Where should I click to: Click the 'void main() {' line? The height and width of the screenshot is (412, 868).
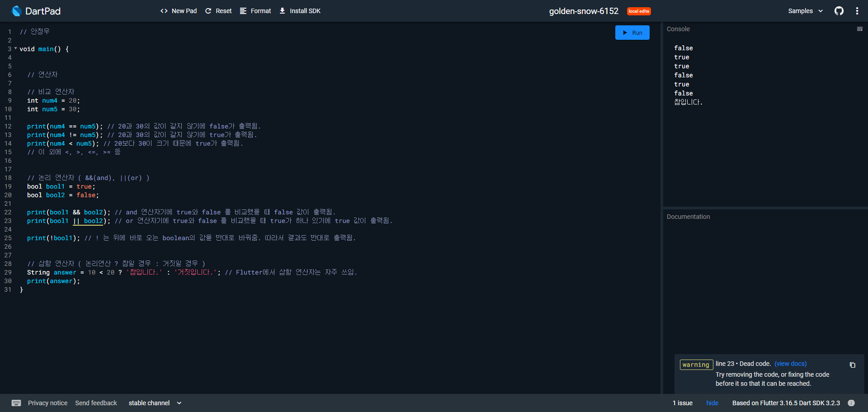[x=44, y=49]
